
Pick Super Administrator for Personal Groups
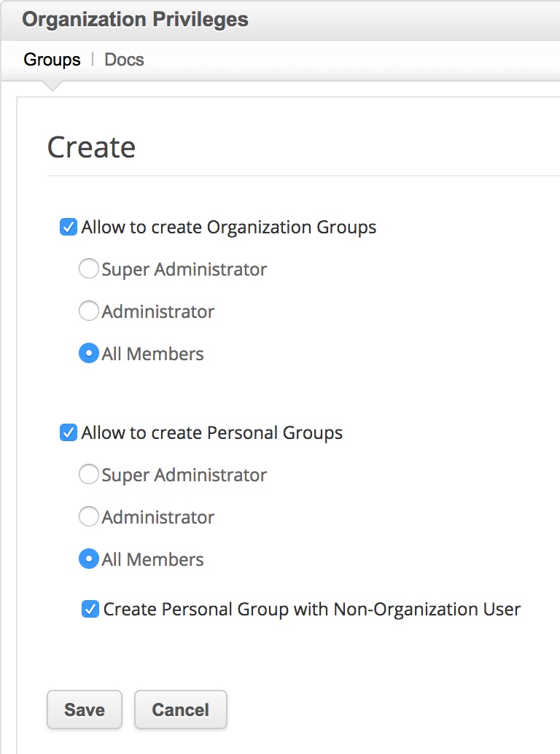88,475
